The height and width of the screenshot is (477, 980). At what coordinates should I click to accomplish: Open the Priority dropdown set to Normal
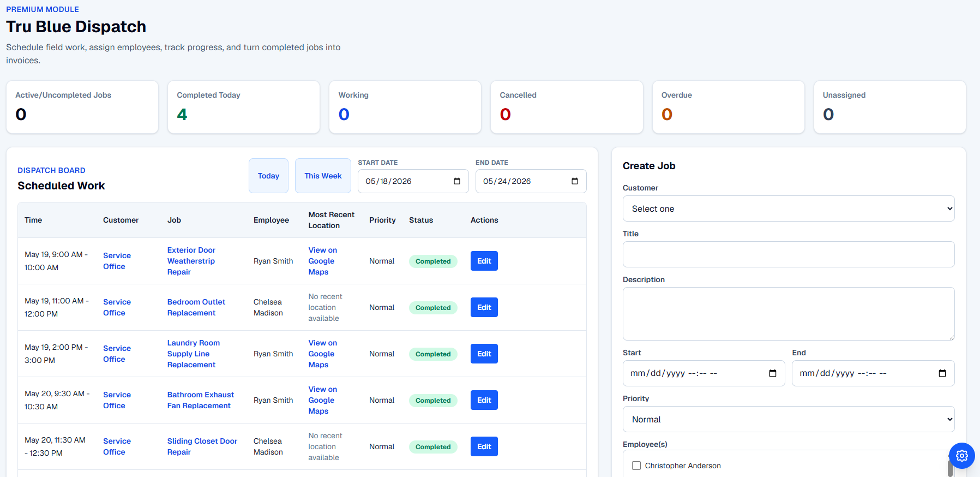[789, 419]
